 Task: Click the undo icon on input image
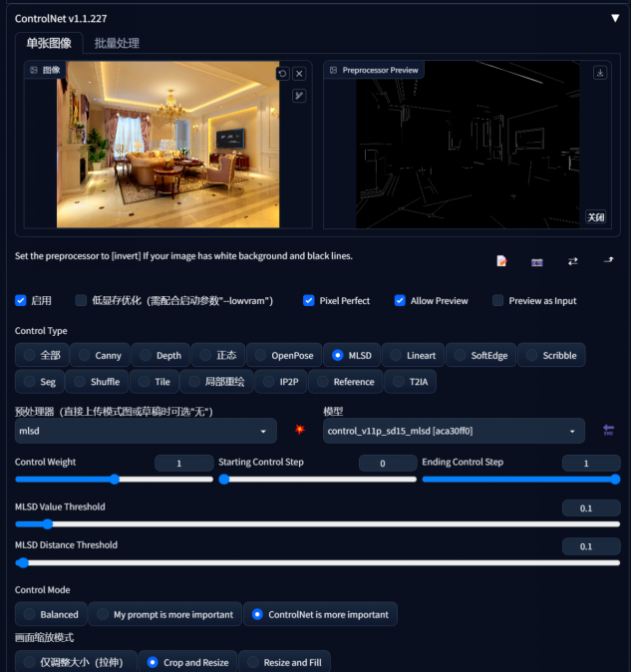tap(282, 74)
